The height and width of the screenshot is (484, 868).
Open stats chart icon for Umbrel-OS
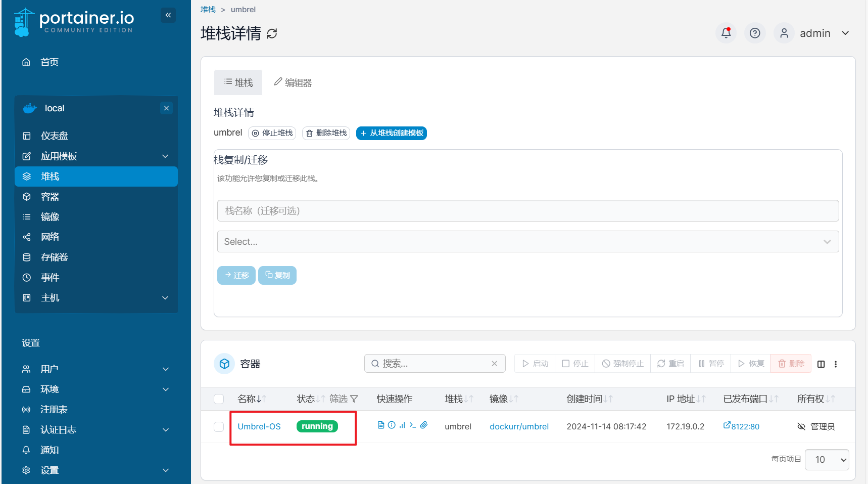tap(402, 425)
